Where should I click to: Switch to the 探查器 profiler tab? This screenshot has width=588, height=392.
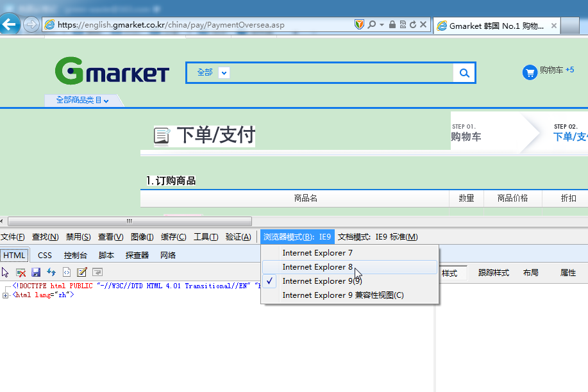[137, 256]
